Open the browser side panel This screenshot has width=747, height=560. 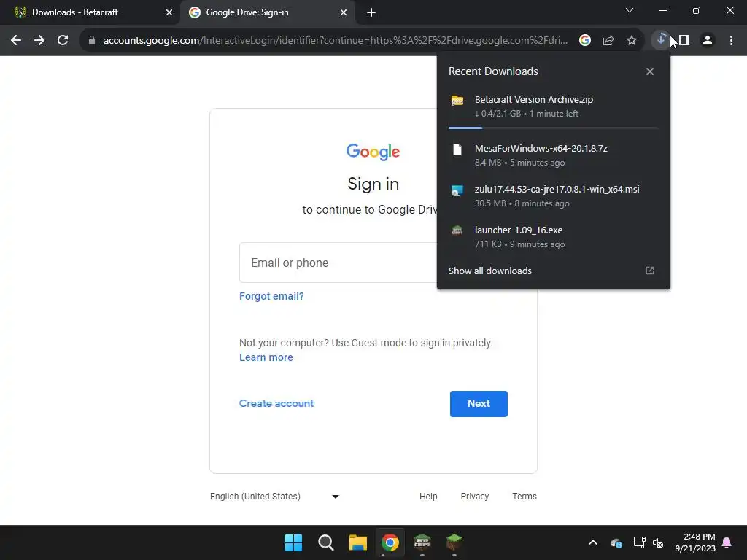(684, 41)
